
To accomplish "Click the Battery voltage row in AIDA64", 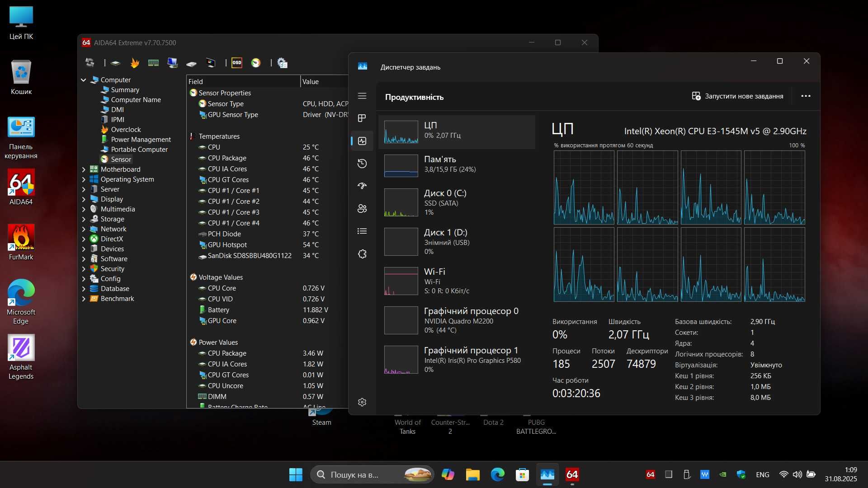I will (x=268, y=310).
